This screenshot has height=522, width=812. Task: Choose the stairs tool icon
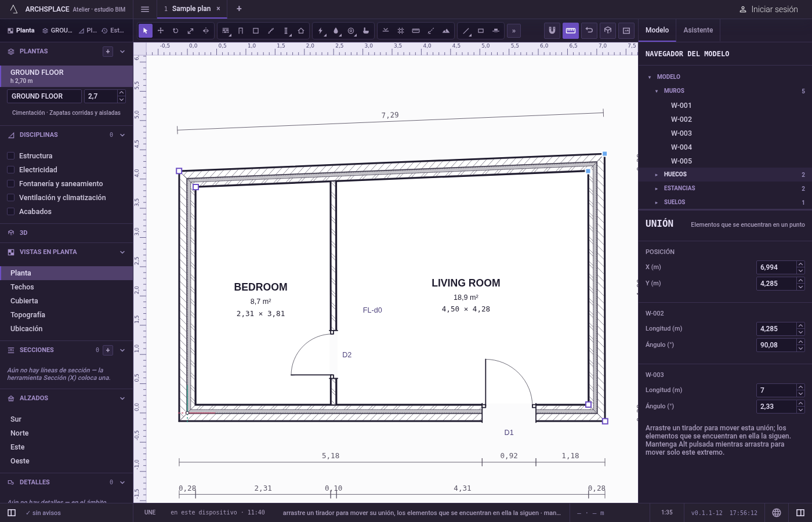(x=271, y=31)
